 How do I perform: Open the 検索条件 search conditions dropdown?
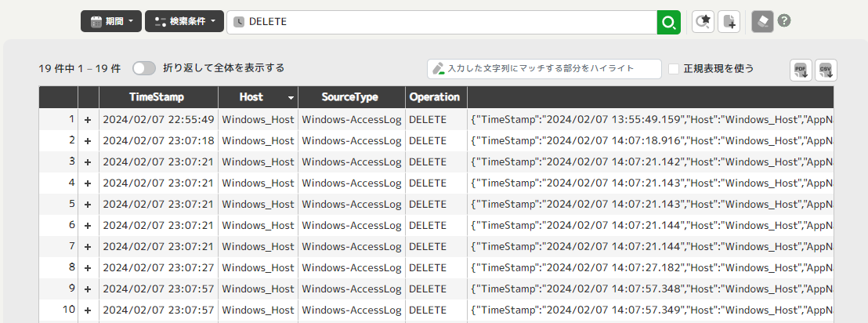184,22
